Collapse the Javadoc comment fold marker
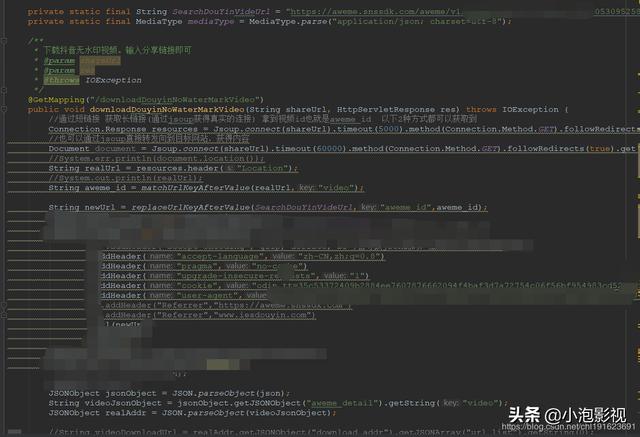 point(4,41)
